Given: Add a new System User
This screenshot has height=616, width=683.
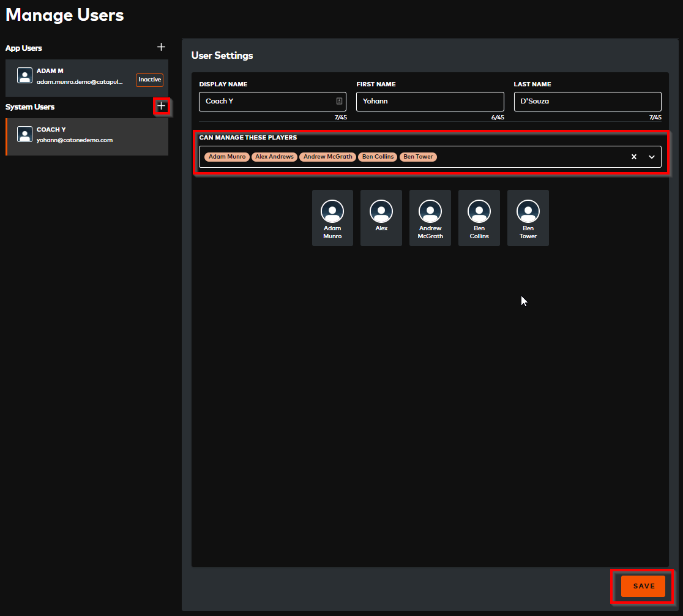Looking at the screenshot, I should (x=161, y=106).
